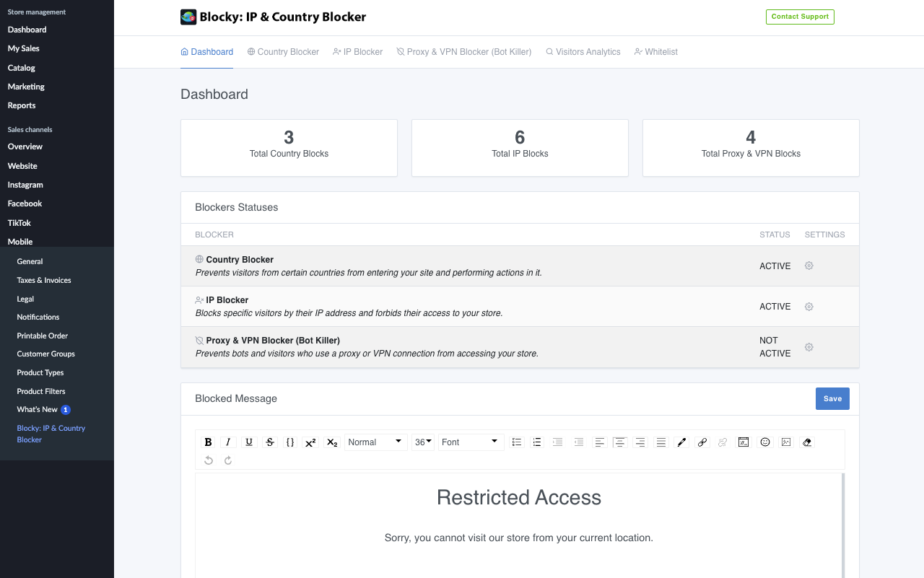Open Printable Order settings

coord(43,336)
